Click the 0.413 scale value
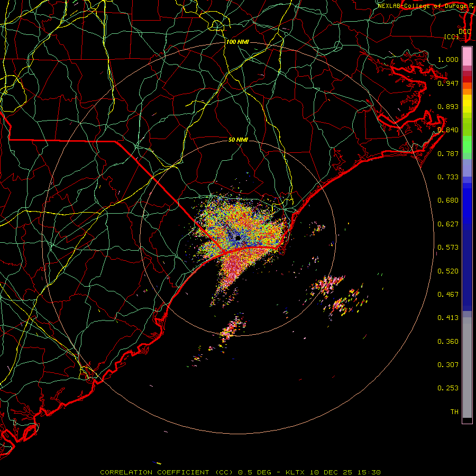This screenshot has height=476, width=476. [x=448, y=318]
